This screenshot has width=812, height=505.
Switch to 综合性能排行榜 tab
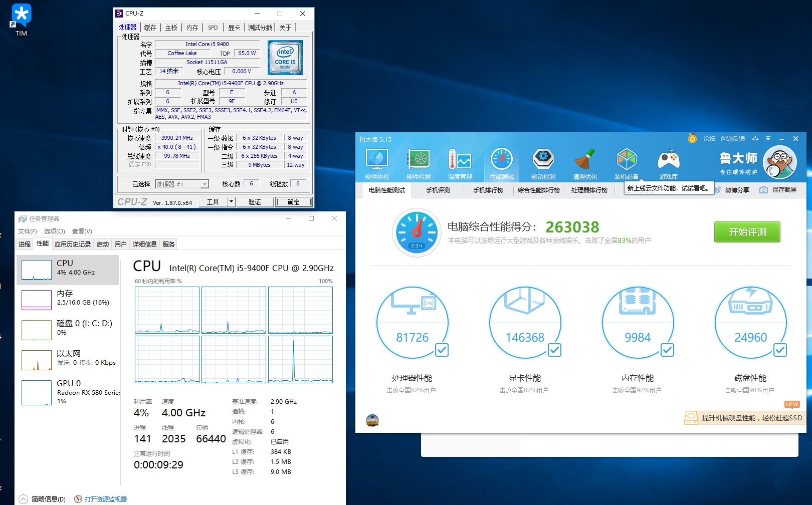(x=539, y=190)
